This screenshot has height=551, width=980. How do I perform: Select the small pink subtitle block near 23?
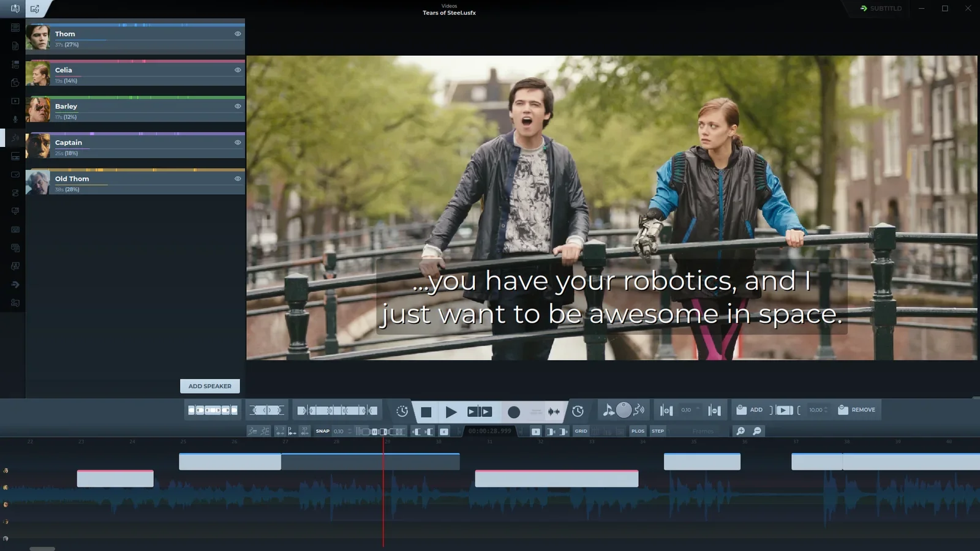[x=115, y=479]
